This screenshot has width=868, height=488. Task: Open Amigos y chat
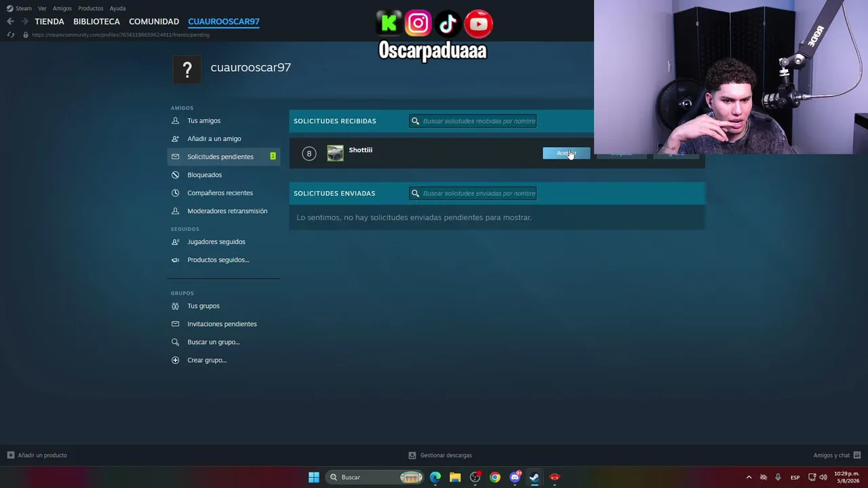tap(837, 455)
